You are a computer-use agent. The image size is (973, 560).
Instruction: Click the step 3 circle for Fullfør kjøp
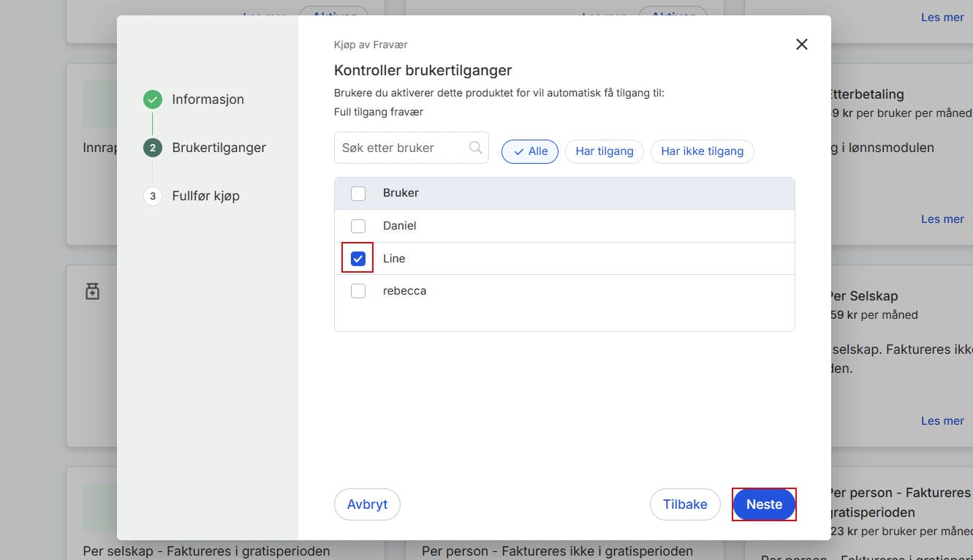pyautogui.click(x=152, y=196)
